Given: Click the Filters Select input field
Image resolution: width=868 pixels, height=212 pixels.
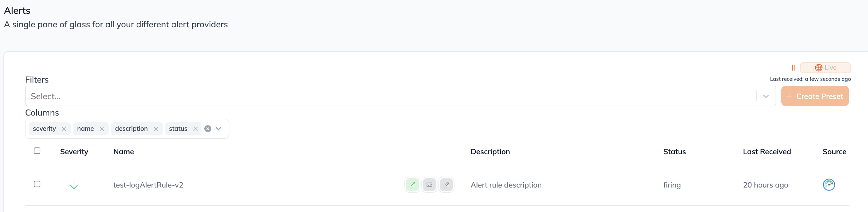Looking at the screenshot, I should [x=389, y=96].
